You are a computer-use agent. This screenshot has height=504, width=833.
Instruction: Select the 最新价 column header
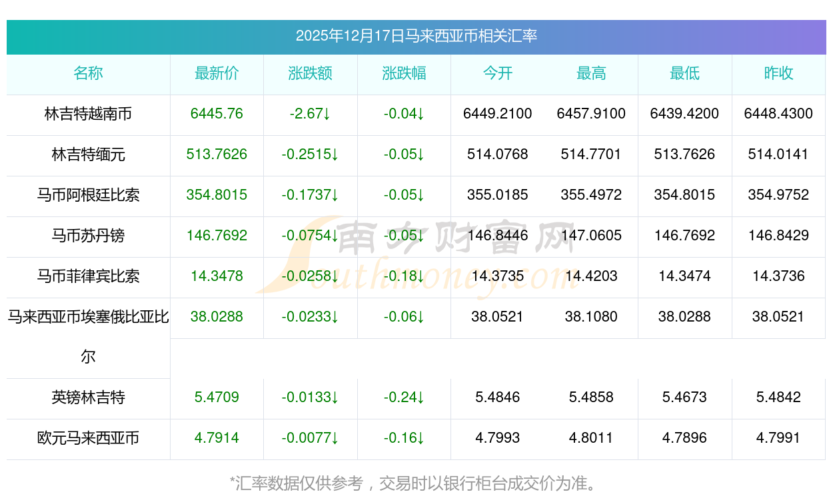point(217,73)
